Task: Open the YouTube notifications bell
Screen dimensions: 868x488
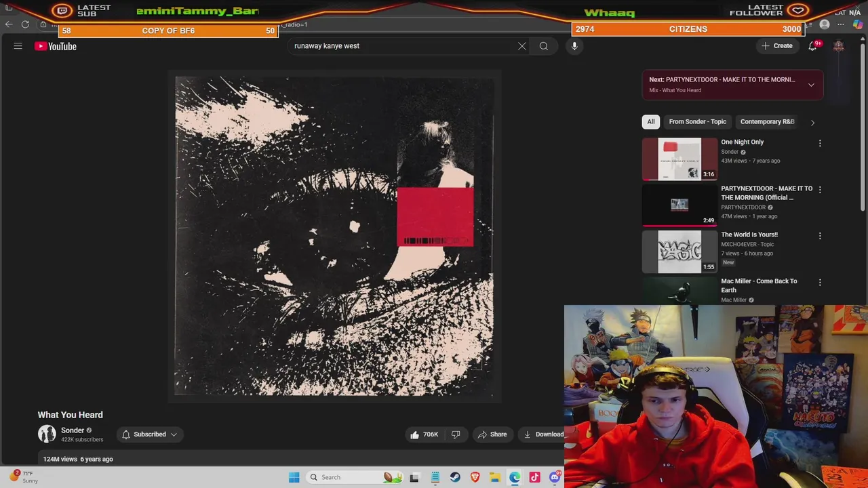Action: click(x=812, y=46)
